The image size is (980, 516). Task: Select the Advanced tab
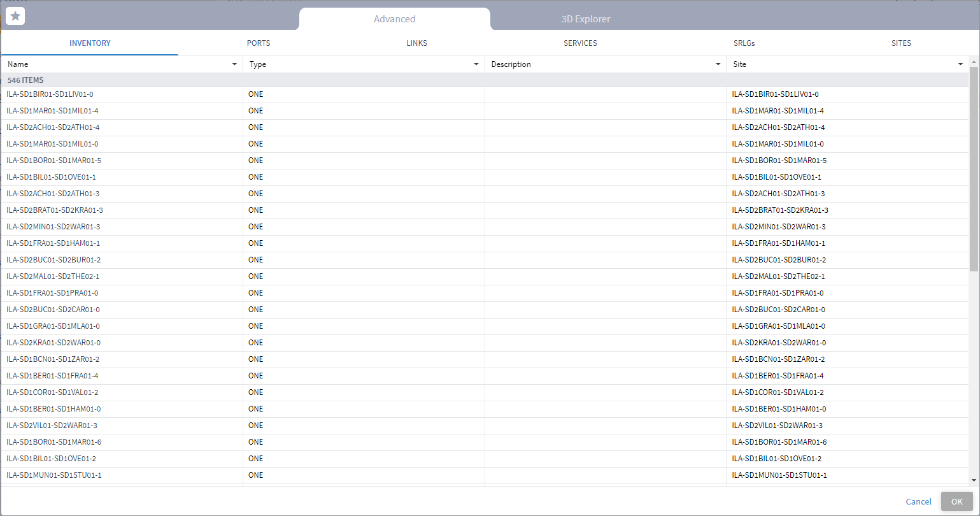tap(395, 19)
